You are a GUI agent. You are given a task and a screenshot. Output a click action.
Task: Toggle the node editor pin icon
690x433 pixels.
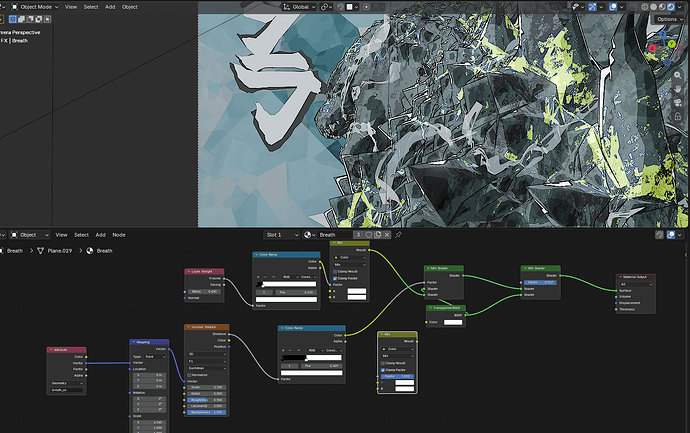[x=398, y=235]
